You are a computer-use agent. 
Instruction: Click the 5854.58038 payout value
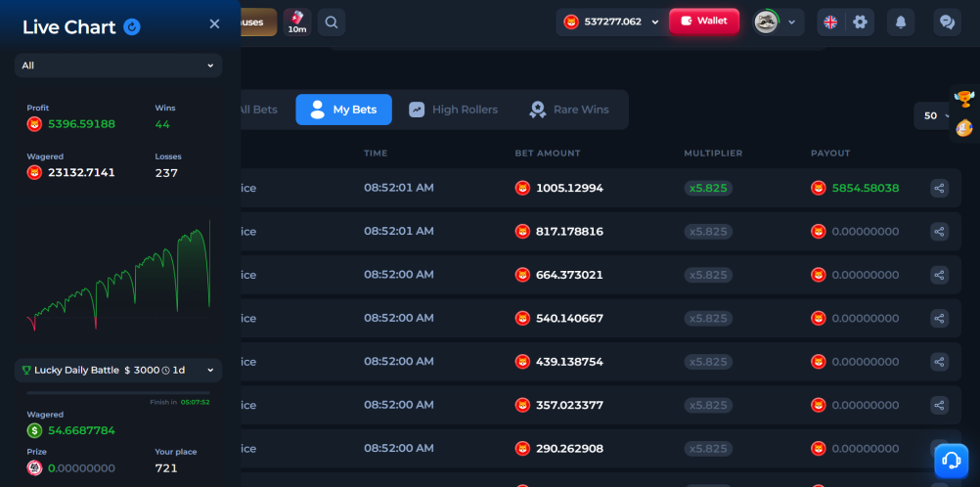[x=866, y=188]
